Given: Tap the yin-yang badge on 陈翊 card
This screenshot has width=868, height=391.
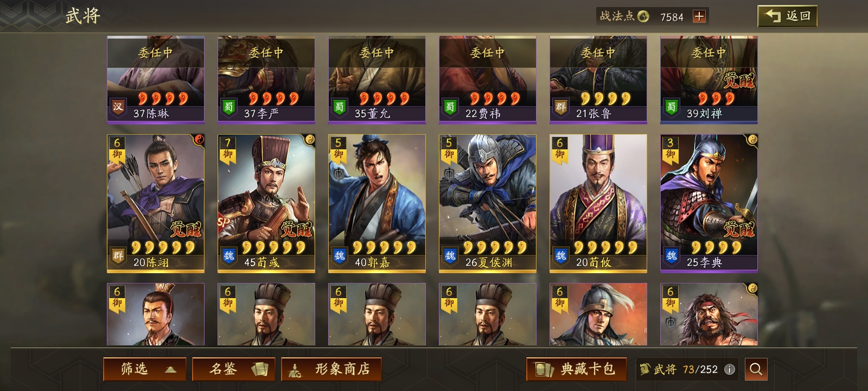Looking at the screenshot, I should (x=199, y=140).
